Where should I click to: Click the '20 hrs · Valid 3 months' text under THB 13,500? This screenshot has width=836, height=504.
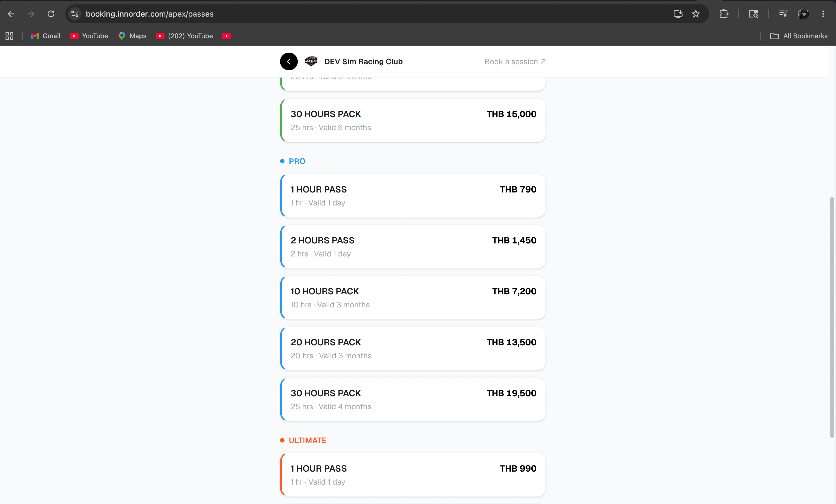(331, 356)
